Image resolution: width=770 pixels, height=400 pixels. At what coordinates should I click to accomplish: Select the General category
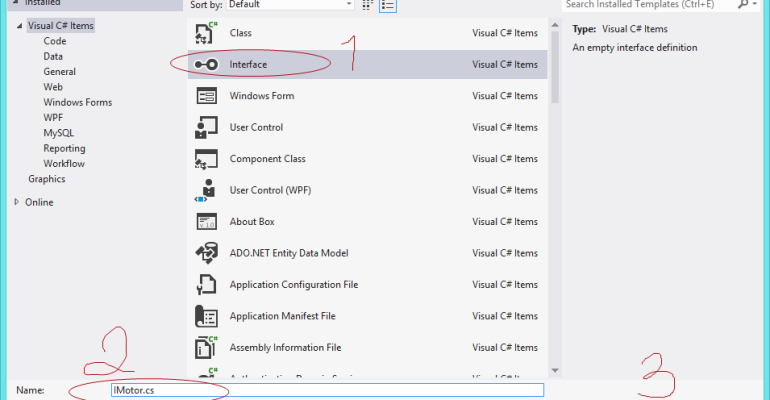(x=59, y=71)
